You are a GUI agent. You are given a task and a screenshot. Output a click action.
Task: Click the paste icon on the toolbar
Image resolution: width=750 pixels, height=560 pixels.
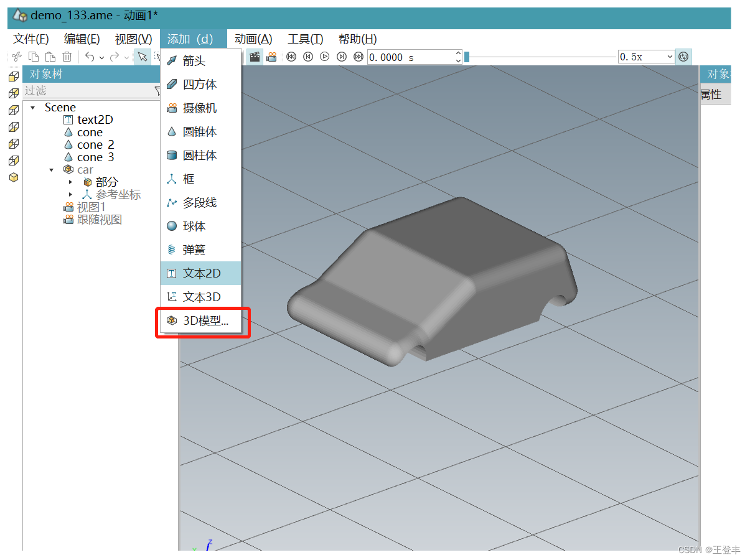coord(50,57)
